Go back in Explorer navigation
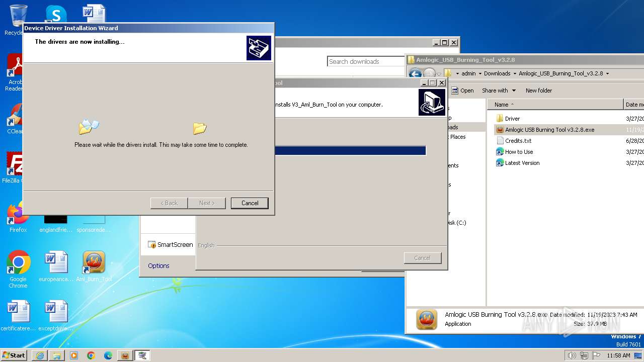The width and height of the screenshot is (644, 362). (x=415, y=74)
